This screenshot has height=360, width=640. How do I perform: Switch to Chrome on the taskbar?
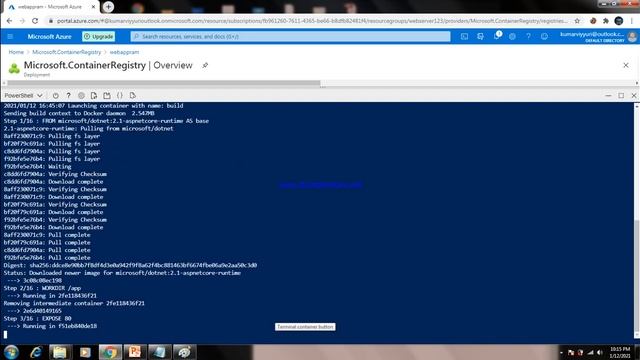pyautogui.click(x=110, y=352)
